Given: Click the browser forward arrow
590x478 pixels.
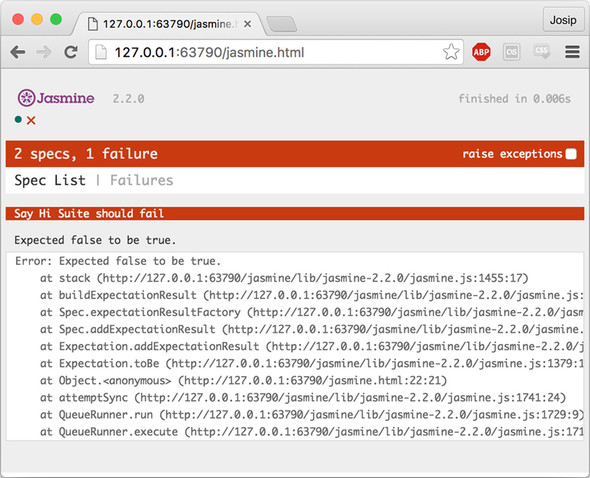Looking at the screenshot, I should coord(44,52).
